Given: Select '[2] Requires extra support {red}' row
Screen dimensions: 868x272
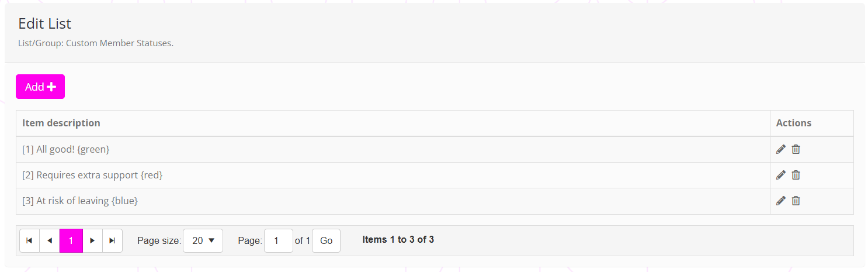Looking at the screenshot, I should (x=92, y=175).
